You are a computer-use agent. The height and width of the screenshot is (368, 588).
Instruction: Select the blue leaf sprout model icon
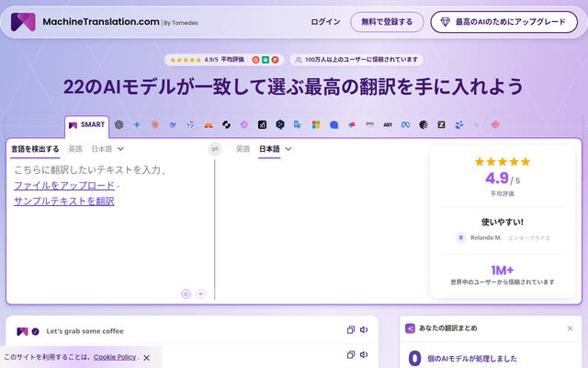click(x=459, y=125)
